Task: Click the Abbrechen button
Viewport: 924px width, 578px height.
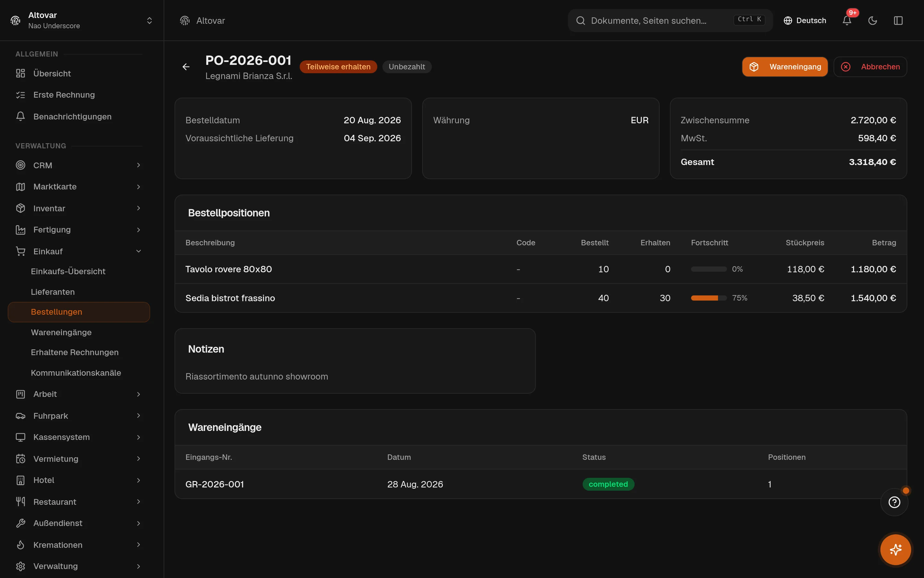Action: point(870,67)
